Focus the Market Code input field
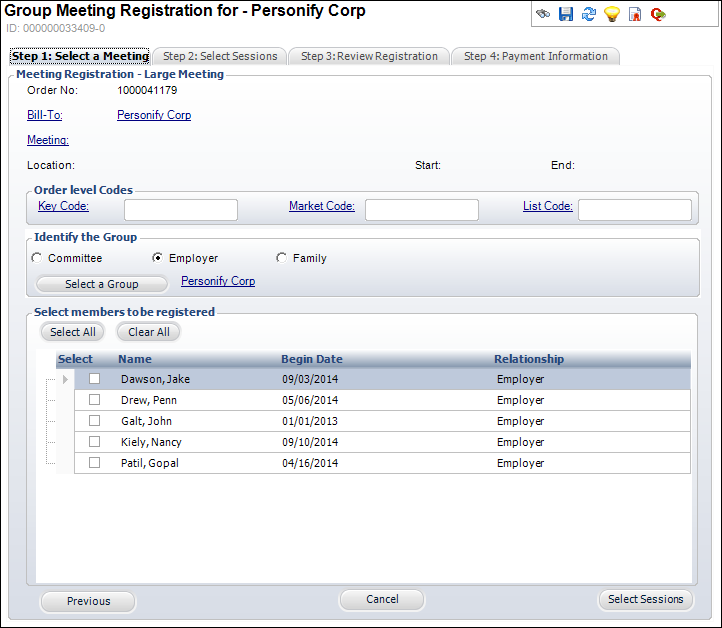 (x=422, y=210)
